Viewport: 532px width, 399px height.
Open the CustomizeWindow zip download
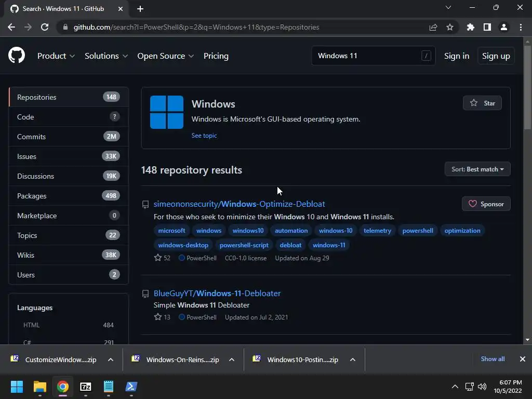click(60, 360)
